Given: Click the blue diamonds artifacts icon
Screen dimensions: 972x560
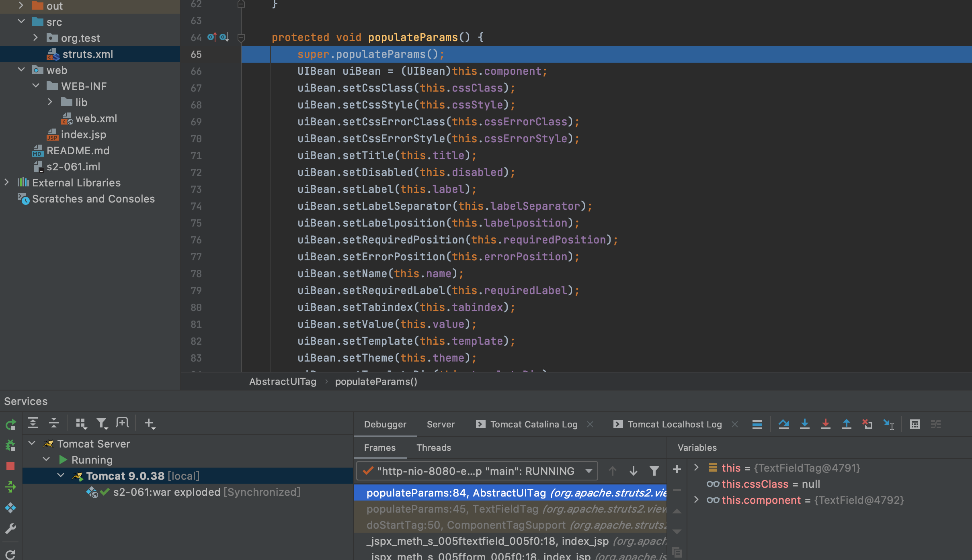Looking at the screenshot, I should pyautogui.click(x=11, y=508).
